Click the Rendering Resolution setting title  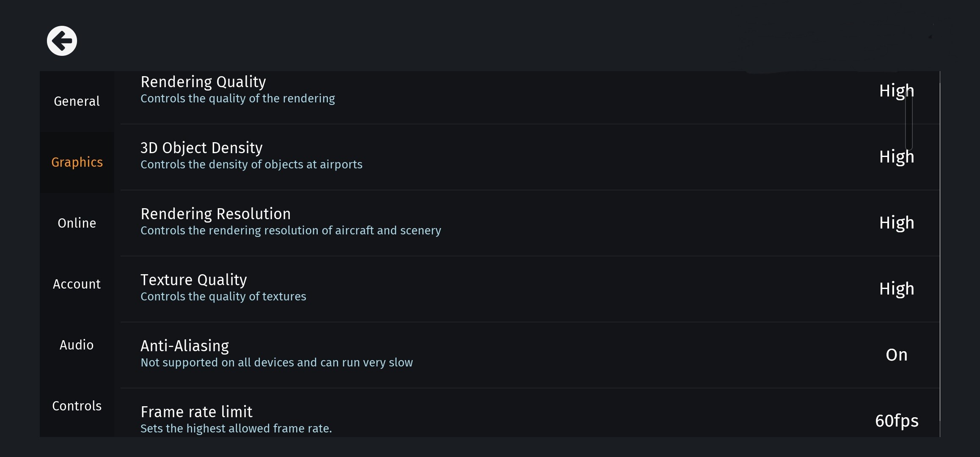point(215,214)
